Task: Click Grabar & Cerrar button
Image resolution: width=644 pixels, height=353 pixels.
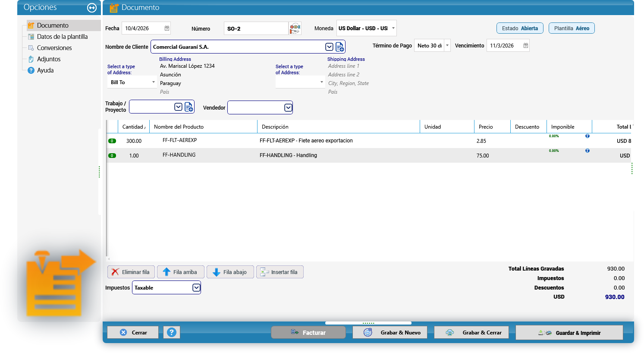Action: (471, 332)
